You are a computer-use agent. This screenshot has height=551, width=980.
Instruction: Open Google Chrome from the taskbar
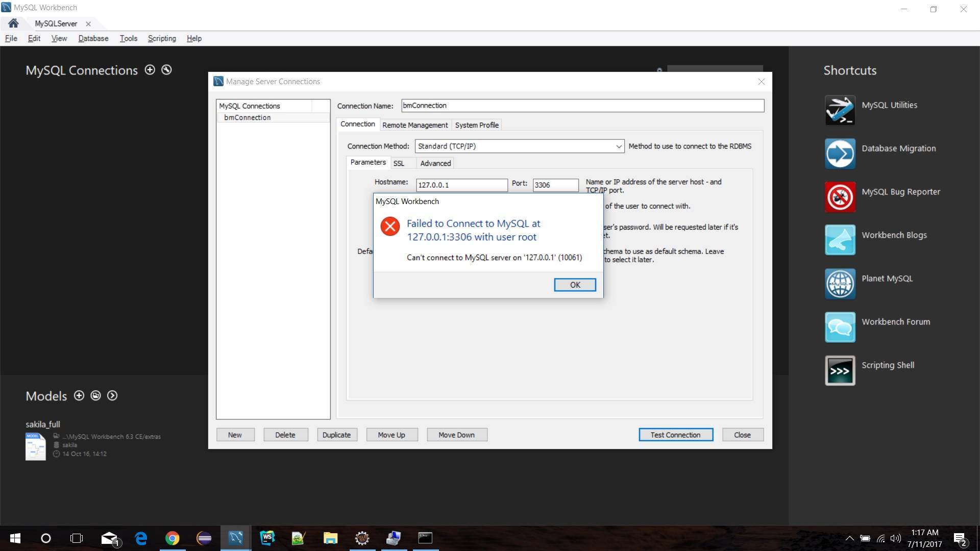coord(173,538)
